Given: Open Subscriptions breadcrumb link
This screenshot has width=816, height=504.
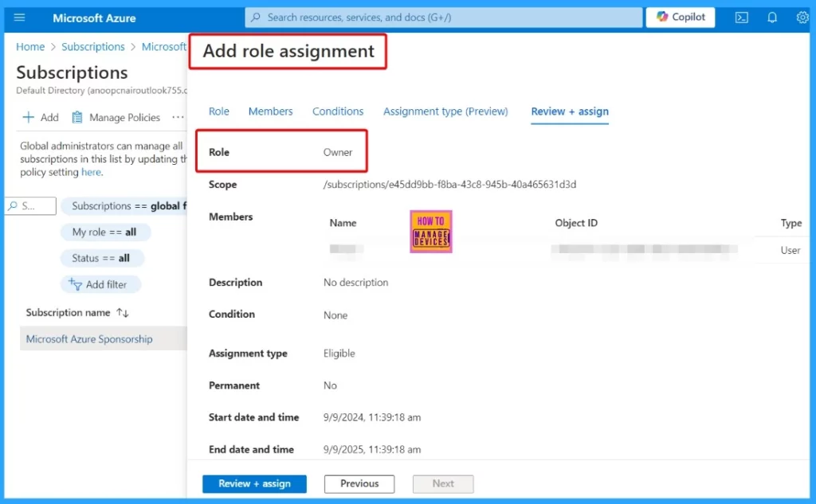Looking at the screenshot, I should point(93,47).
